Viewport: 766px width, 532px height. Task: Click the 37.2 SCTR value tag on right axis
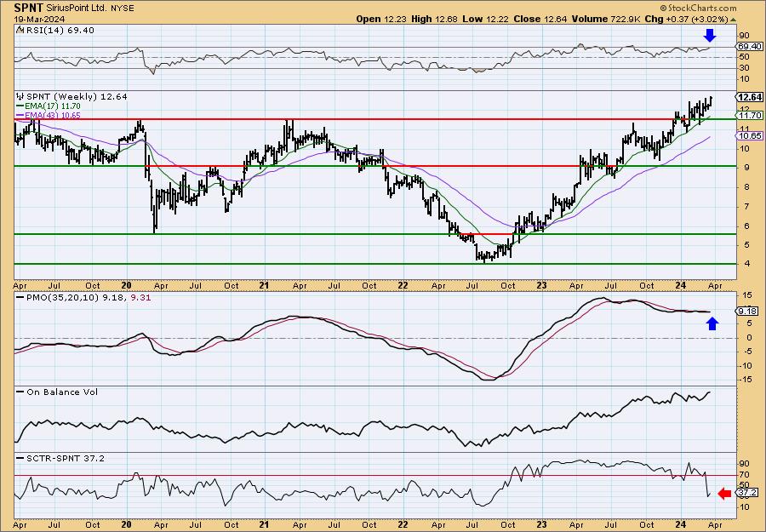pyautogui.click(x=748, y=493)
